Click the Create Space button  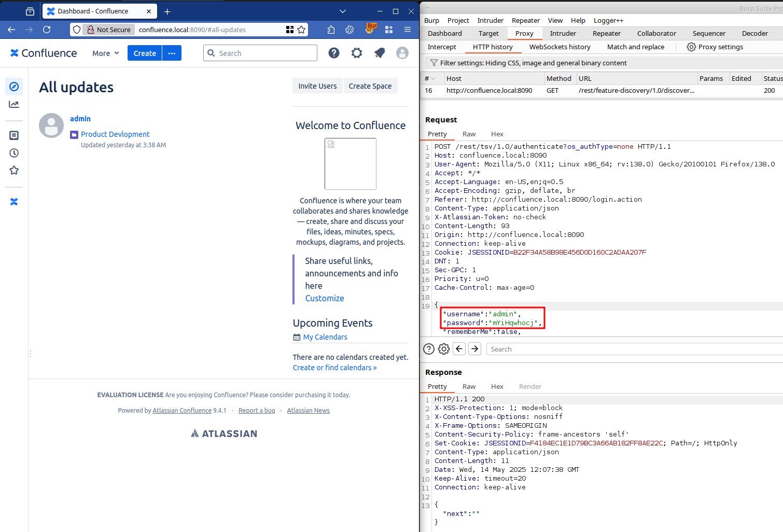[370, 86]
